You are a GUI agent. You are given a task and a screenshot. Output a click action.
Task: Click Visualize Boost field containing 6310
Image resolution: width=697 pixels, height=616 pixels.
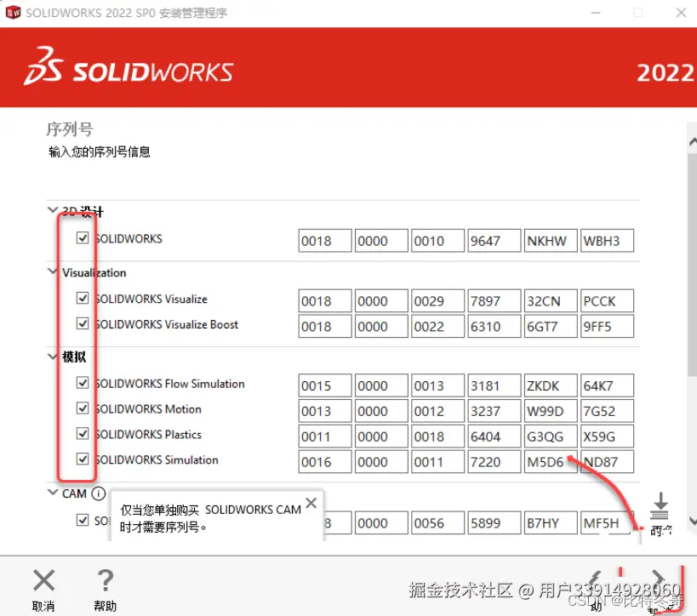(494, 326)
